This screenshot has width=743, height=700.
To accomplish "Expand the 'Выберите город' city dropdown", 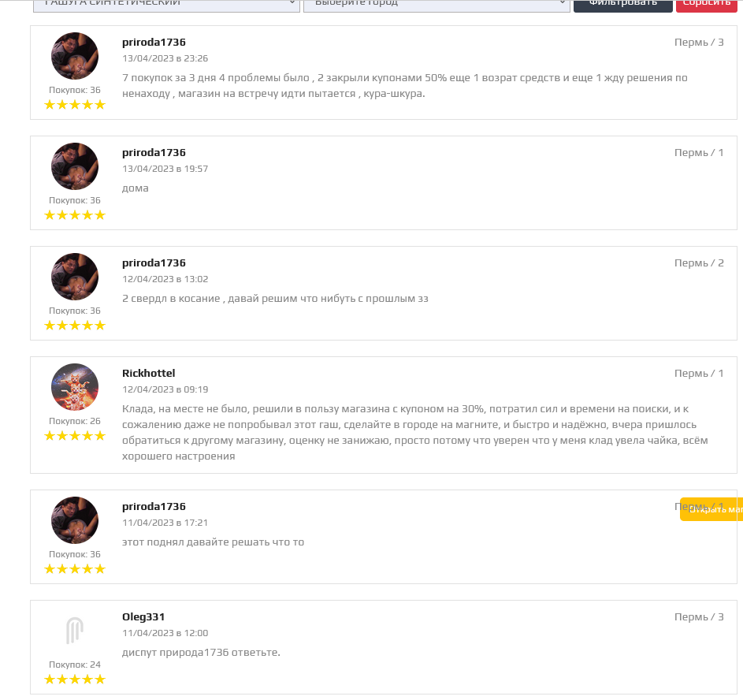I will click(x=437, y=5).
